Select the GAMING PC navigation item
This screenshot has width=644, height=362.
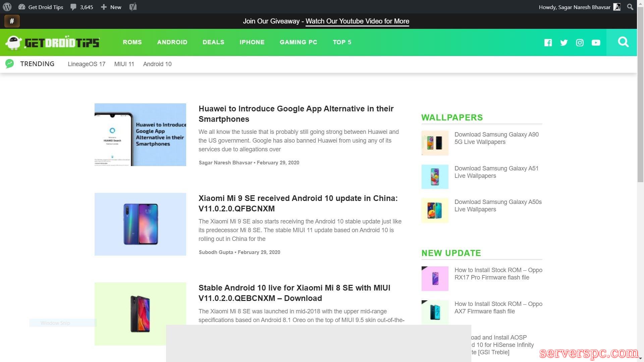coord(298,42)
